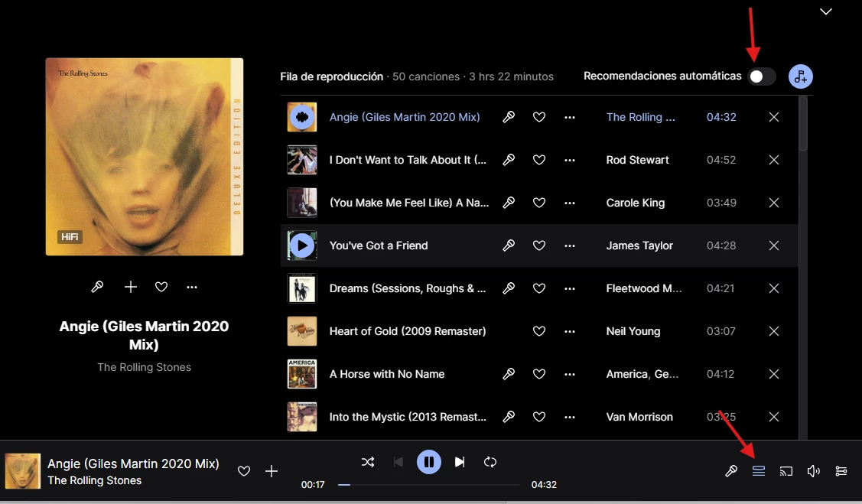Favorite You've Got a Friend
This screenshot has height=504, width=862.
tap(539, 245)
